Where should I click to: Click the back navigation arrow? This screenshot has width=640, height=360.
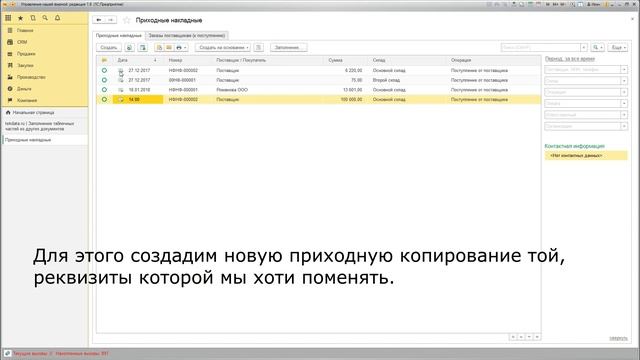pos(99,20)
